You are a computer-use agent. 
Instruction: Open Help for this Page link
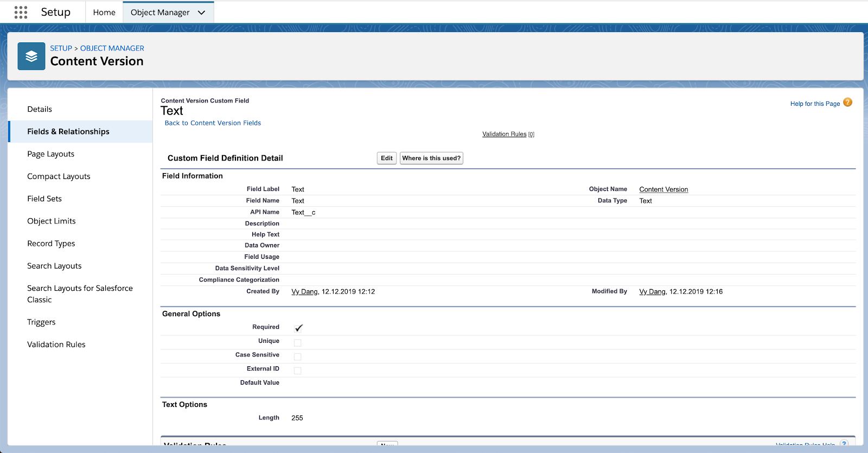pos(815,104)
